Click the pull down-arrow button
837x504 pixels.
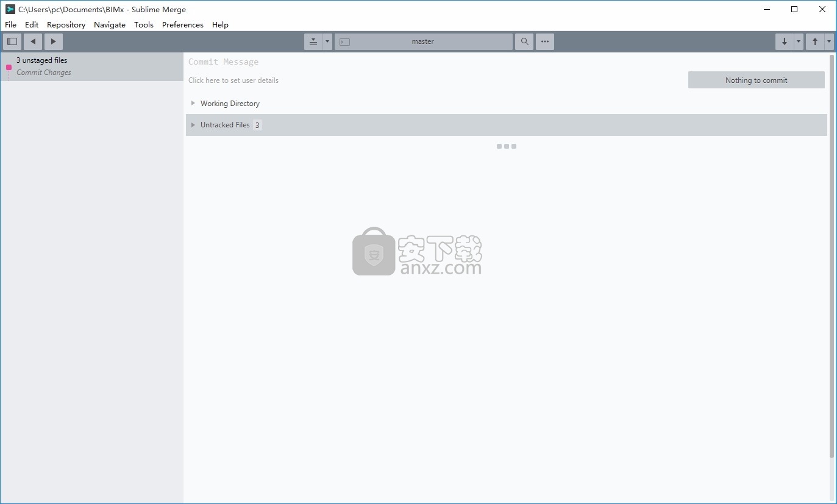coord(785,41)
